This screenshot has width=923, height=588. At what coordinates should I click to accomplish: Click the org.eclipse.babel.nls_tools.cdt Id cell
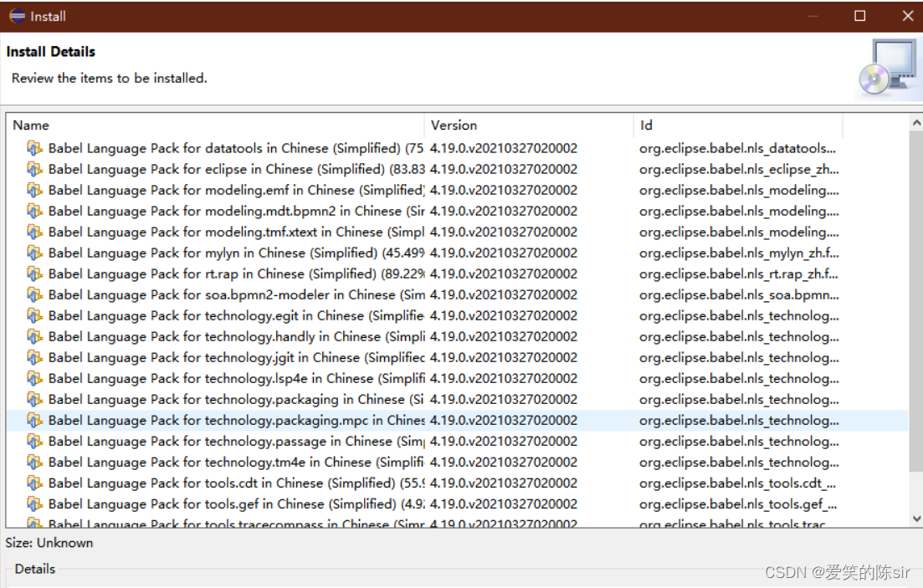click(737, 483)
